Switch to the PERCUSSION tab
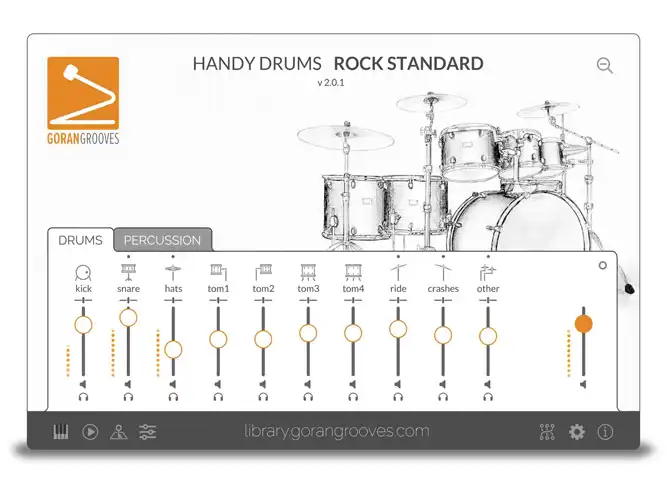This screenshot has width=667, height=500. click(162, 240)
